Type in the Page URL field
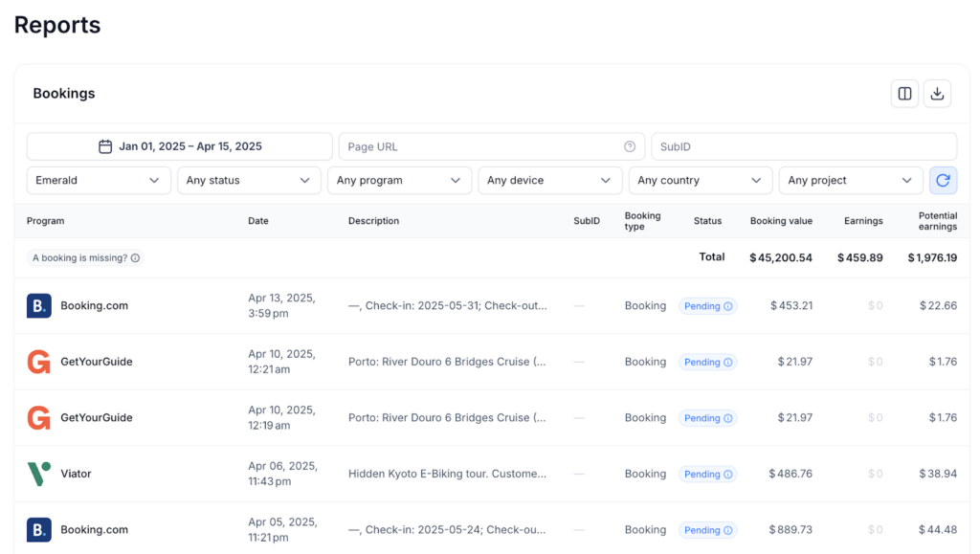Image resolution: width=980 pixels, height=554 pixels. 483,146
